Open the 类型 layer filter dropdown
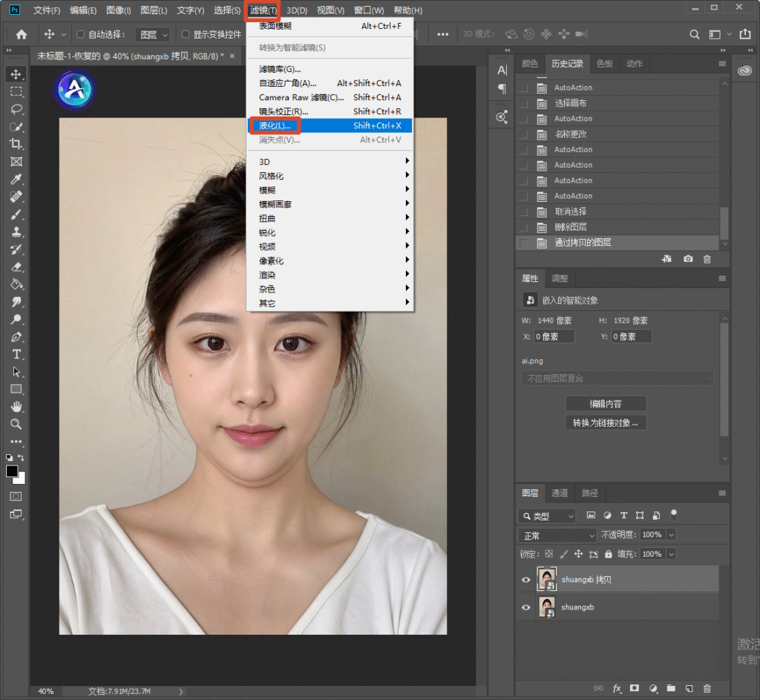760x700 pixels. (547, 516)
